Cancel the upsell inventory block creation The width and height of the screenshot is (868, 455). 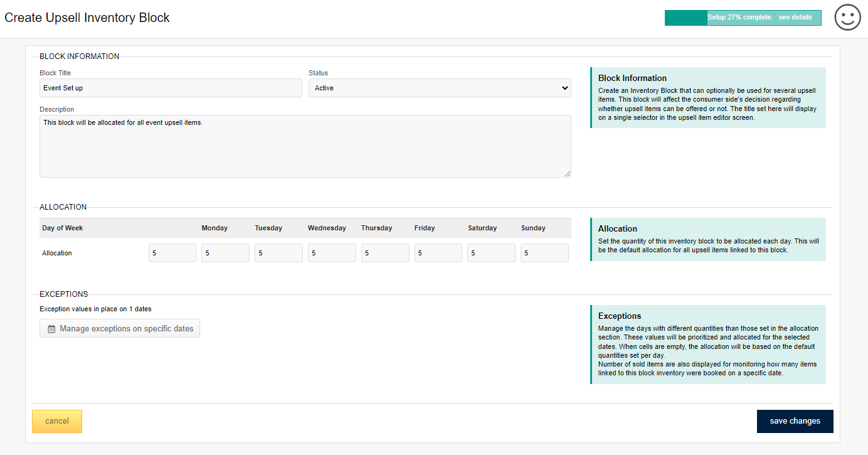coord(57,421)
